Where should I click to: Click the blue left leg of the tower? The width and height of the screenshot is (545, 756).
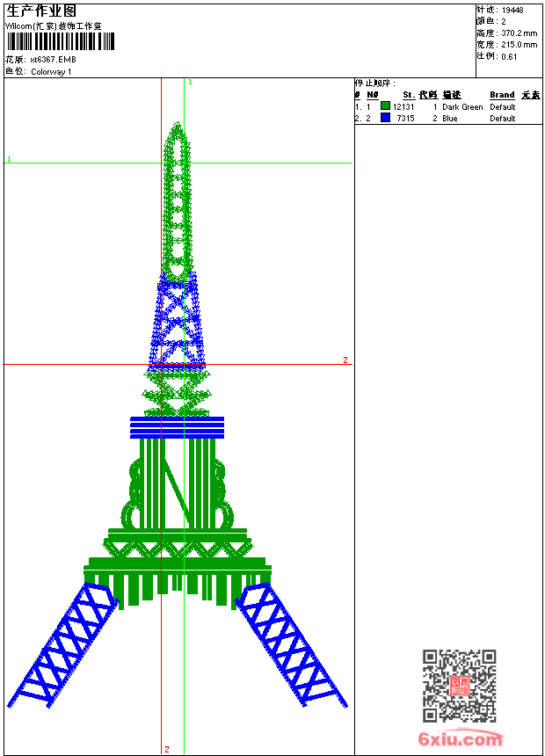pyautogui.click(x=62, y=649)
